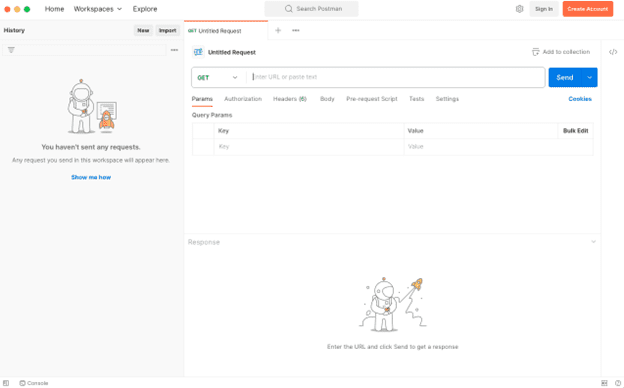
Task: Click the New button in History
Action: 143,30
